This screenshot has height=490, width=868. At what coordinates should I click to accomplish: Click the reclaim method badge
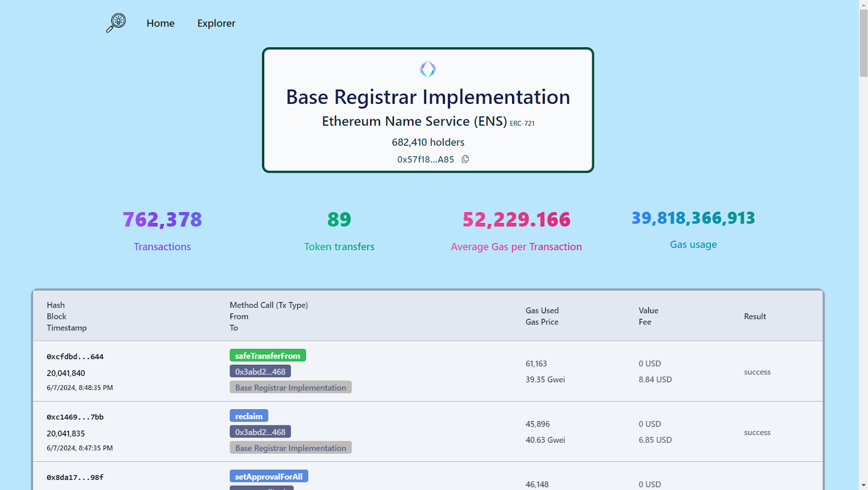pyautogui.click(x=249, y=416)
